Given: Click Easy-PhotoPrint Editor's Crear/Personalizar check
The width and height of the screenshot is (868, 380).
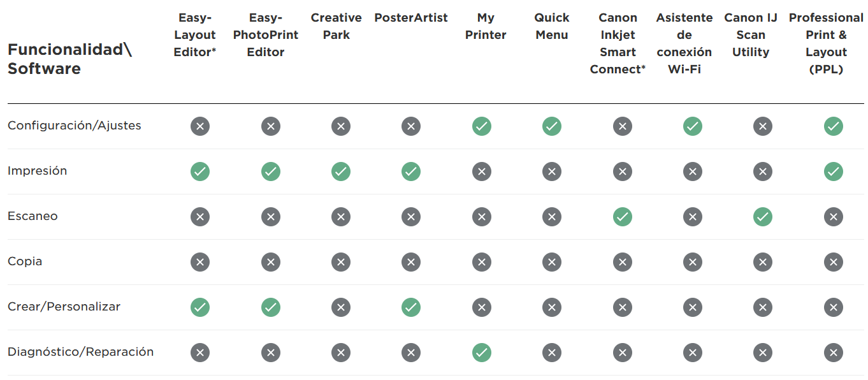Looking at the screenshot, I should tap(271, 307).
